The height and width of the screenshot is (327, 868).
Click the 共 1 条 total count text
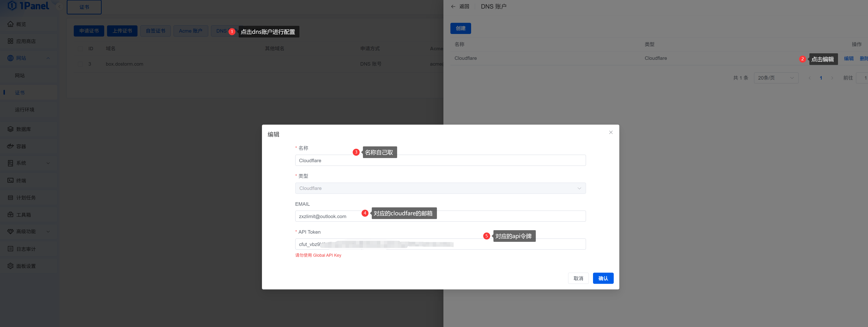click(741, 78)
